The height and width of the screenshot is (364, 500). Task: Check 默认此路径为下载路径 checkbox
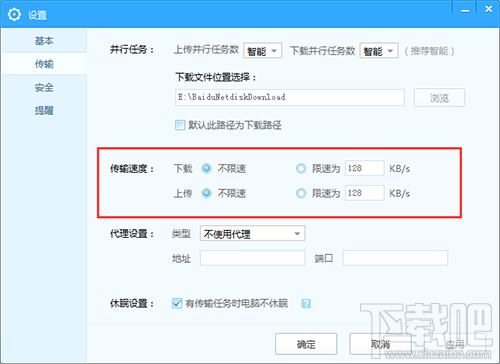[x=180, y=125]
